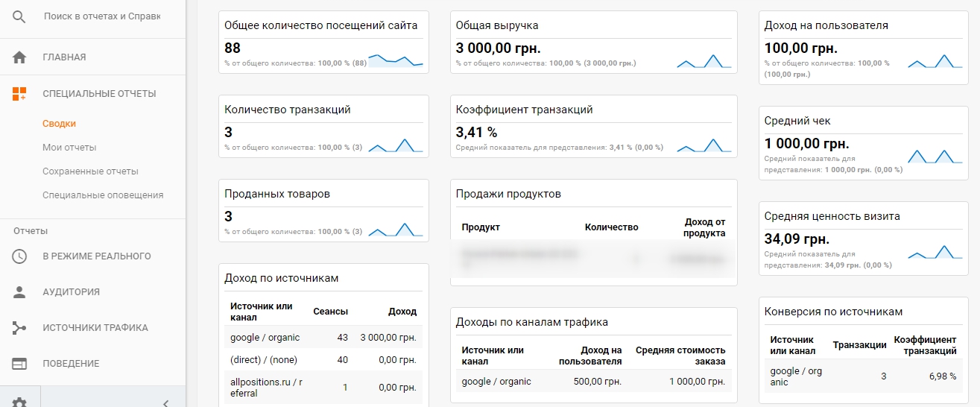Open the real-time clock icon
This screenshot has width=980, height=407.
pyautogui.click(x=19, y=256)
